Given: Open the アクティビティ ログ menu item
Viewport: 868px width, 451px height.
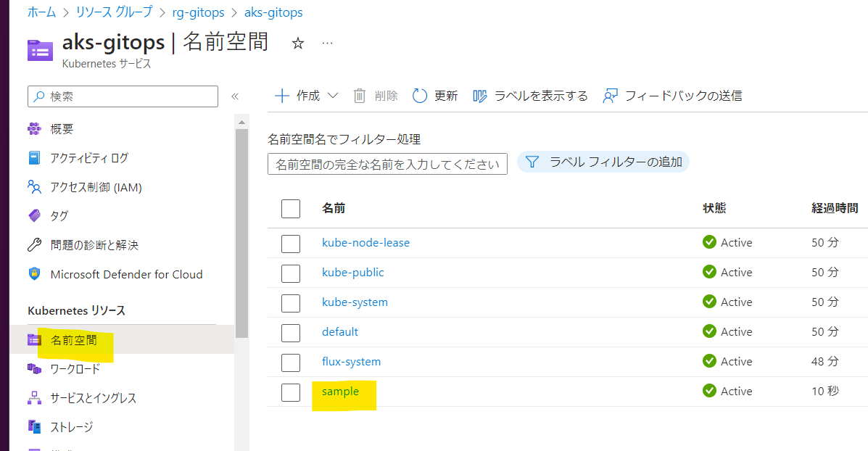Looking at the screenshot, I should pyautogui.click(x=89, y=158).
